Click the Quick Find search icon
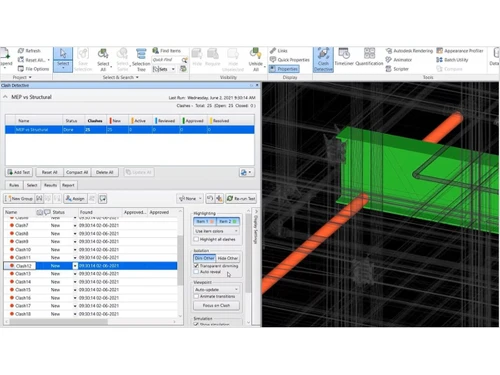The height and width of the screenshot is (375, 500). pyautogui.click(x=184, y=60)
